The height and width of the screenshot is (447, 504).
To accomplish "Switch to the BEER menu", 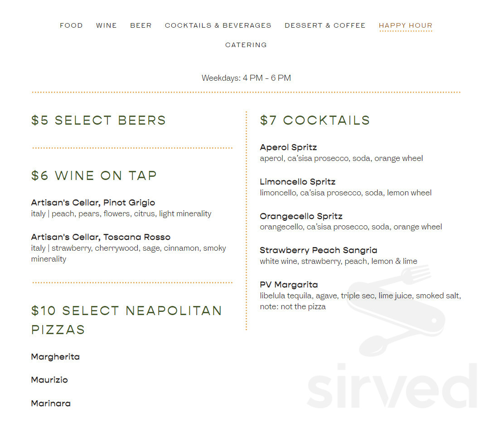I will click(141, 25).
